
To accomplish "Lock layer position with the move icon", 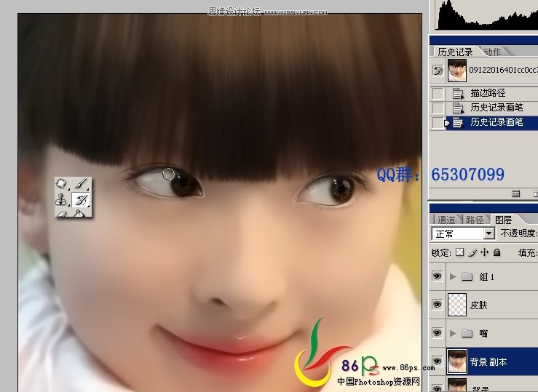I will [x=484, y=252].
